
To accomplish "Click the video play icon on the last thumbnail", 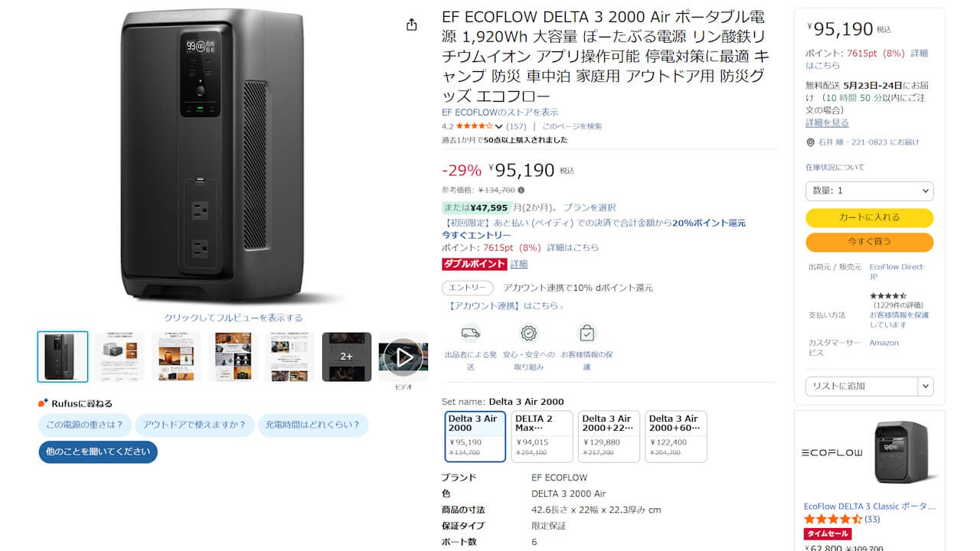I will coord(403,356).
